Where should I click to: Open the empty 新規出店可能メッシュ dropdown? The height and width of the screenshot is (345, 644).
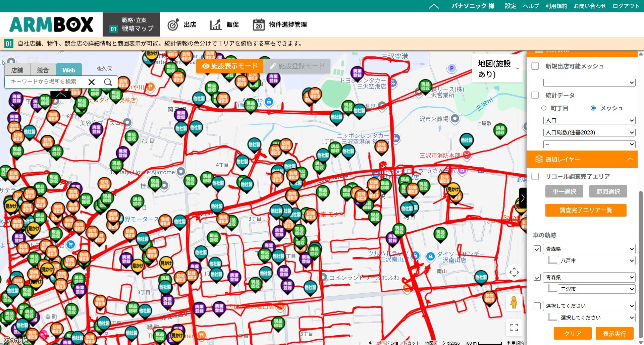589,82
